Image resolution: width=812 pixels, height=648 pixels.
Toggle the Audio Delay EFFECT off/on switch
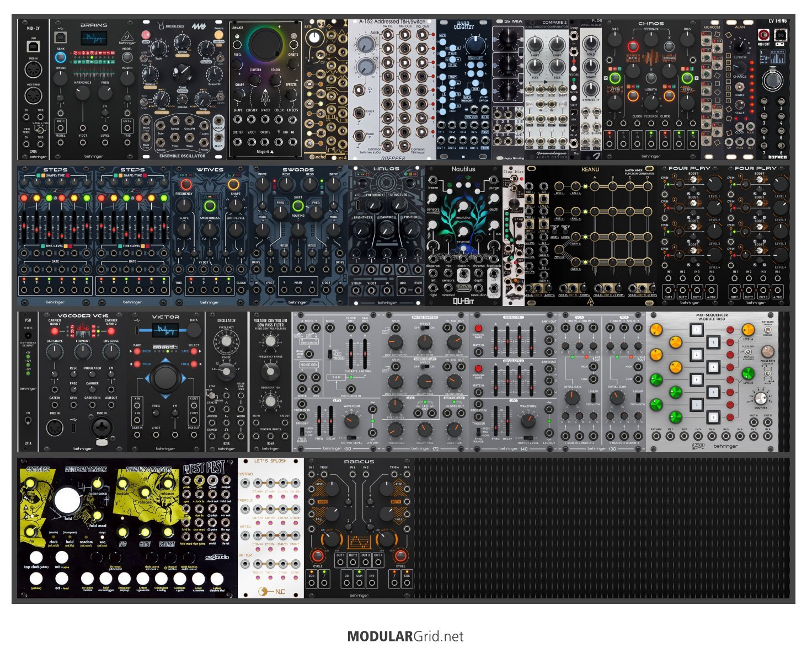pos(425,367)
